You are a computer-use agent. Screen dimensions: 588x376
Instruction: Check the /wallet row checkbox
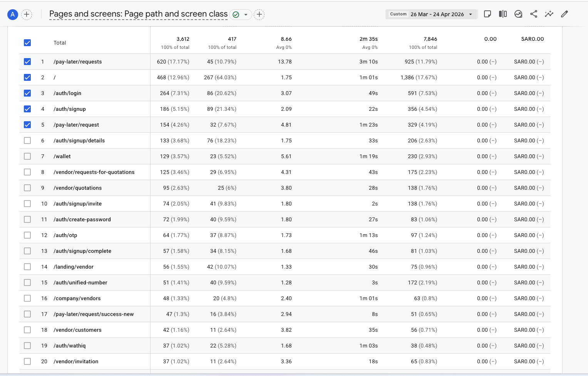(27, 156)
